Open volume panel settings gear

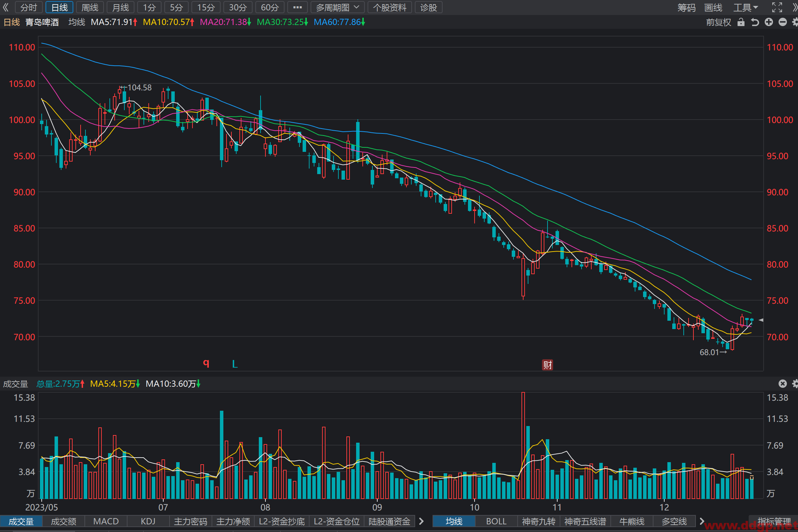click(x=795, y=384)
